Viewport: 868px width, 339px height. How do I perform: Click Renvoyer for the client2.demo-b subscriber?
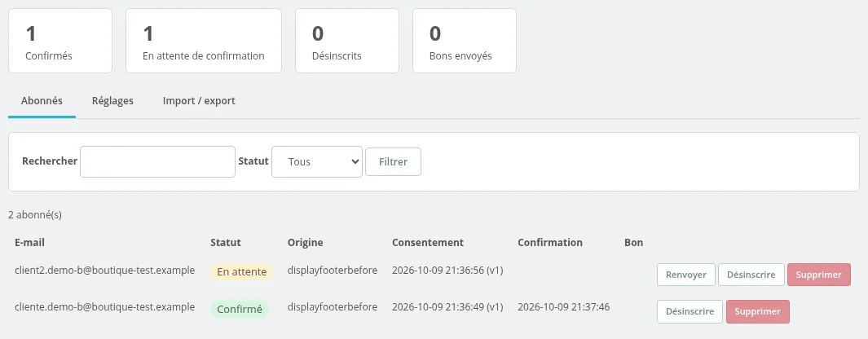686,275
